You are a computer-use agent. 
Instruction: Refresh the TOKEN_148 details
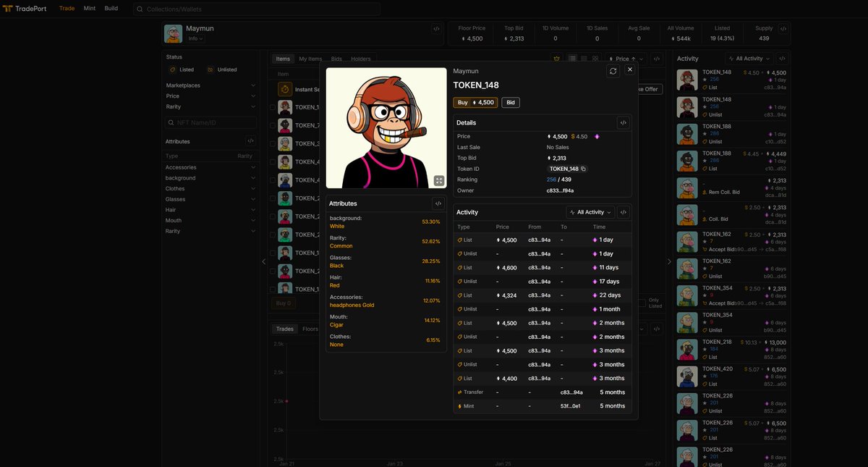(x=613, y=71)
